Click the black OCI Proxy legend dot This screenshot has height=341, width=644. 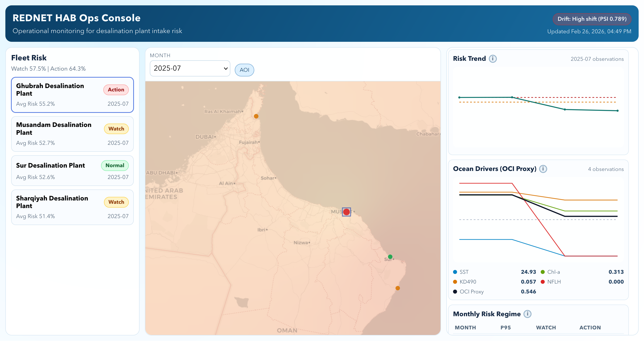(455, 292)
